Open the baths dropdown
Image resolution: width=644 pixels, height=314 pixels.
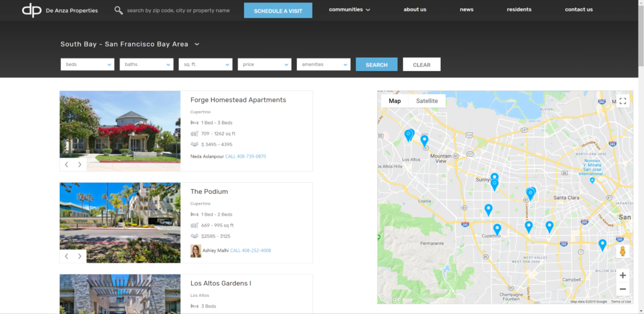147,64
